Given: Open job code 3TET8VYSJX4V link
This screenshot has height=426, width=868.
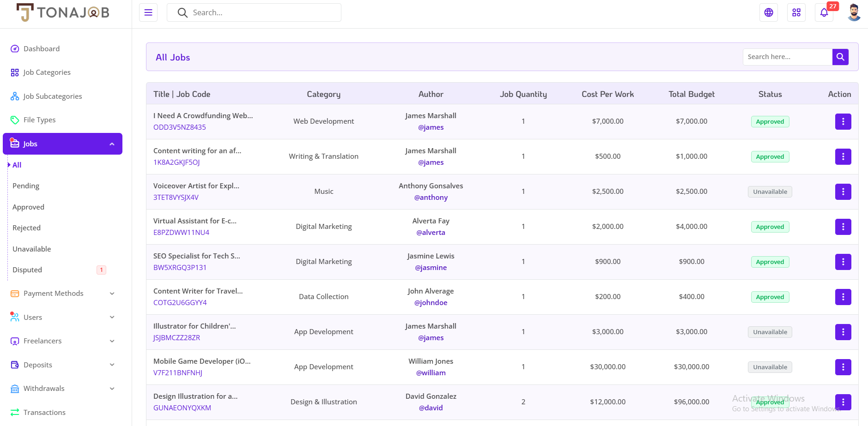Looking at the screenshot, I should coord(176,198).
